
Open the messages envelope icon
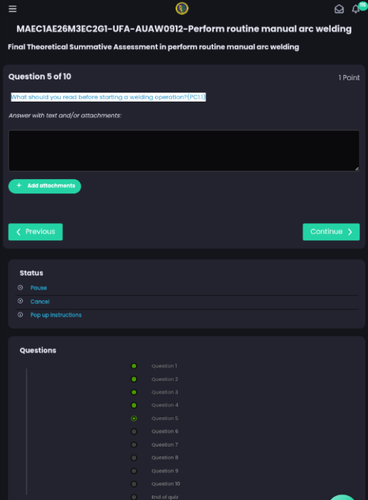(339, 9)
